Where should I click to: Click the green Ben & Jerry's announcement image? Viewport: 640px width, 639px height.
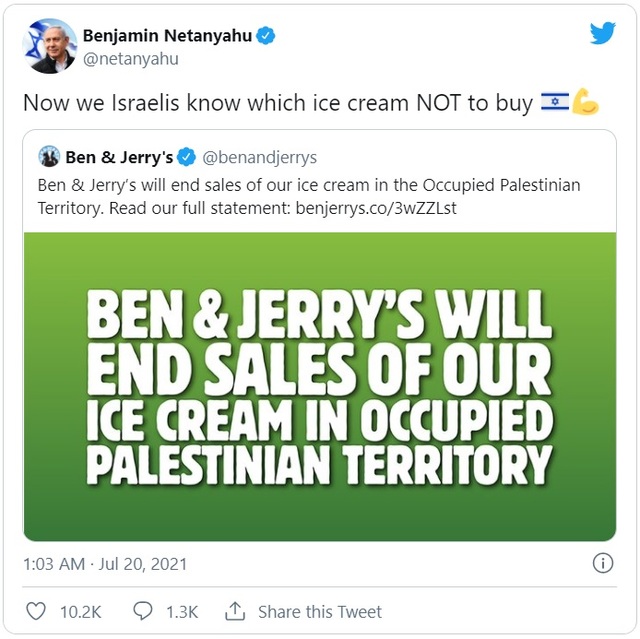coord(319,385)
